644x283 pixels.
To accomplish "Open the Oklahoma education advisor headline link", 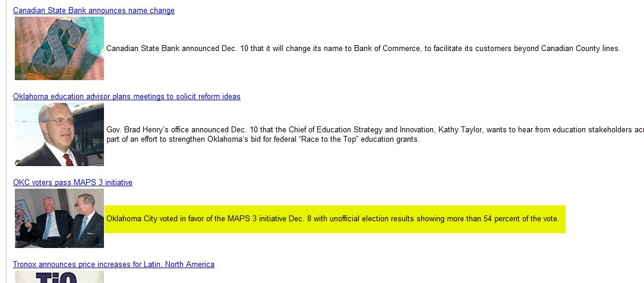I will (127, 97).
